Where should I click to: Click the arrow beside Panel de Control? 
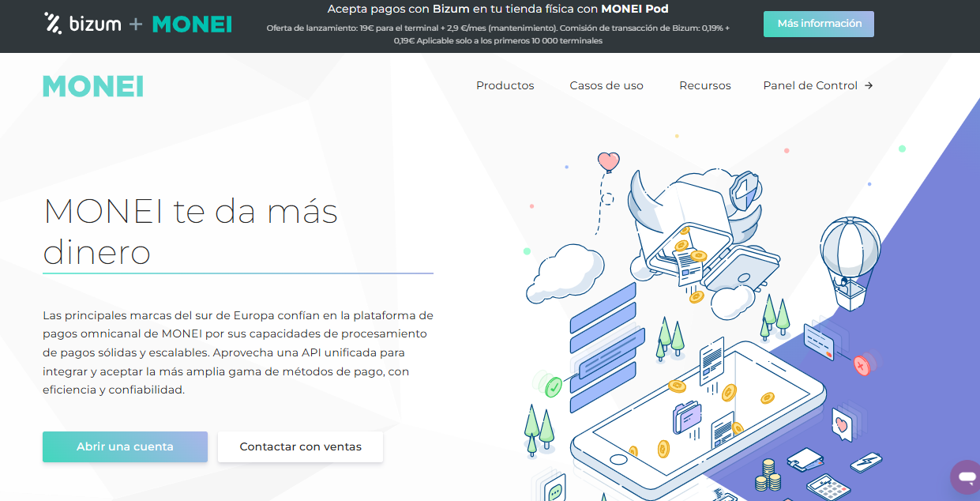pyautogui.click(x=869, y=85)
